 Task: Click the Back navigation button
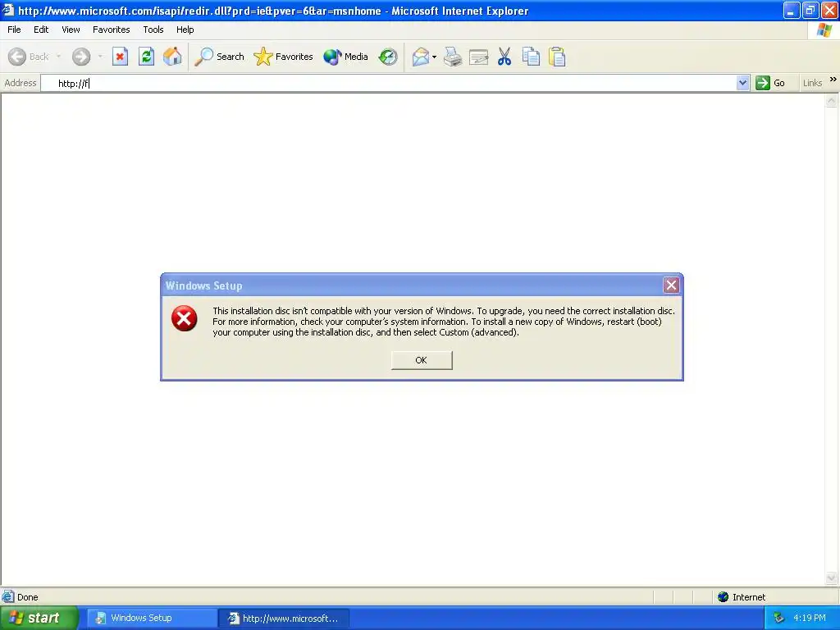click(x=29, y=57)
